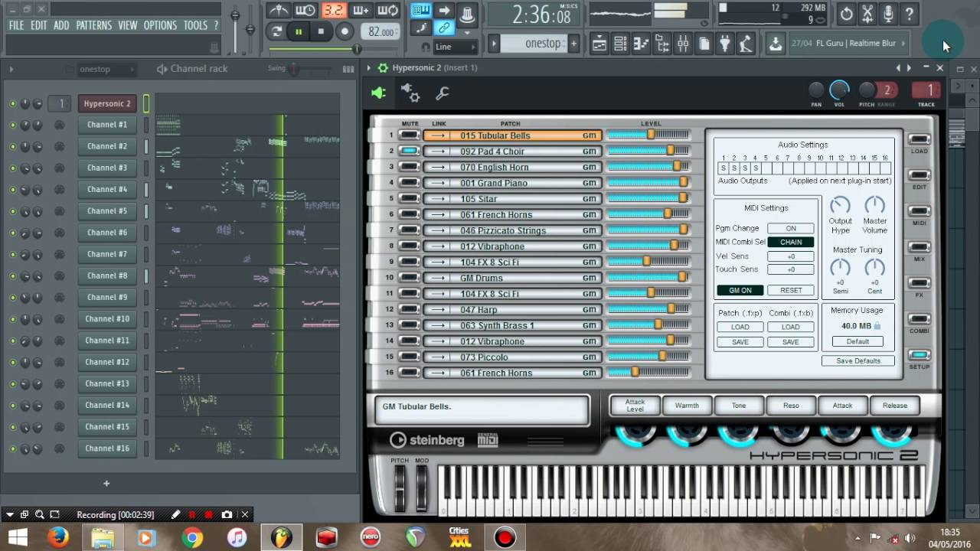Viewport: 980px width, 551px height.
Task: Toggle audio output 1 S box
Action: coord(723,168)
